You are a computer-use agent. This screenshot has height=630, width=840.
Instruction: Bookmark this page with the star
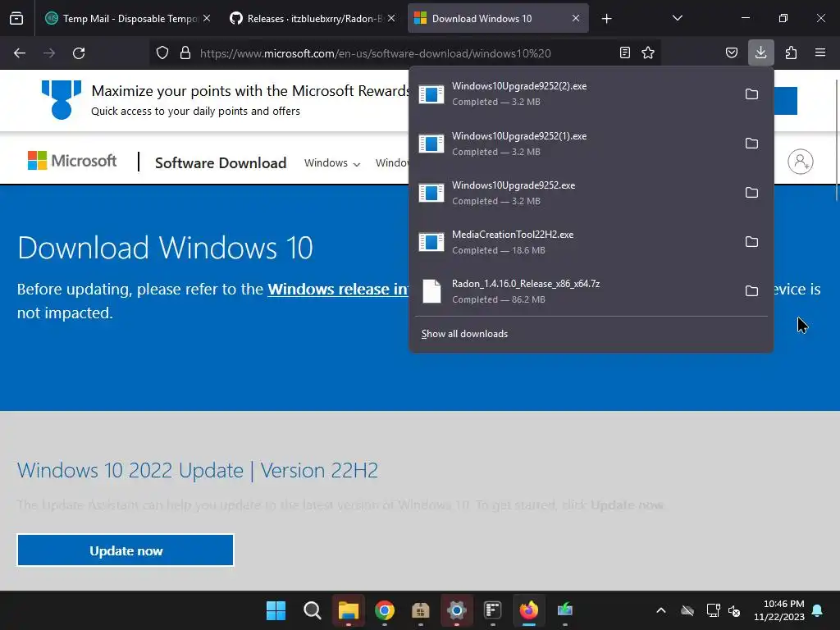click(x=648, y=53)
